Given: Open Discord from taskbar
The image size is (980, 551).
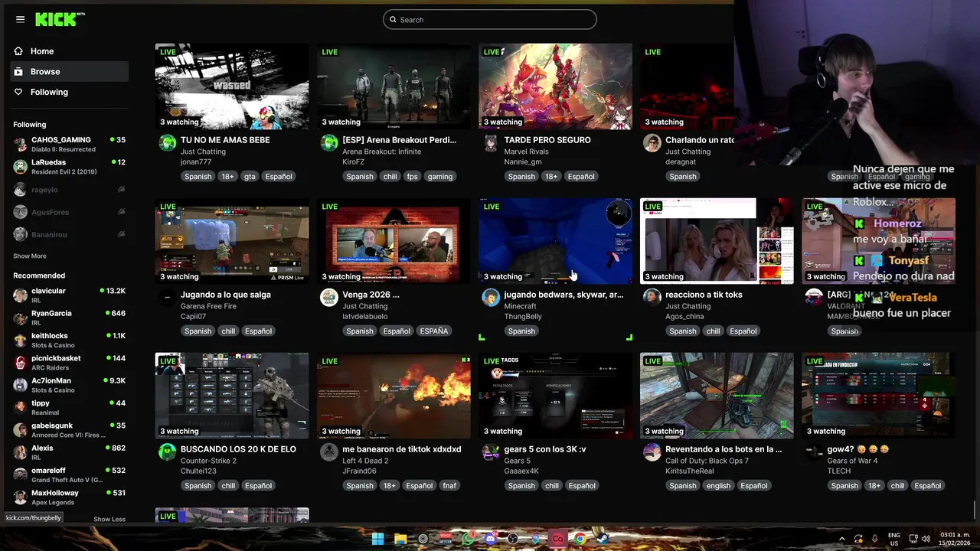Looking at the screenshot, I should click(x=490, y=539).
